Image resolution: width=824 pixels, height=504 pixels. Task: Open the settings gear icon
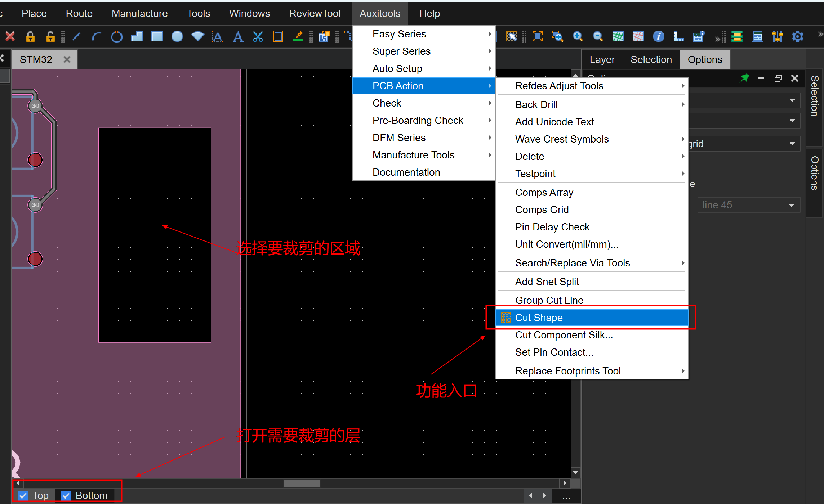797,37
